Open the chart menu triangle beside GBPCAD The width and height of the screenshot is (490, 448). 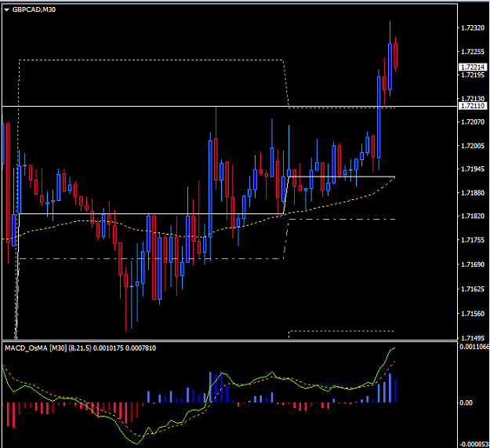pos(7,10)
